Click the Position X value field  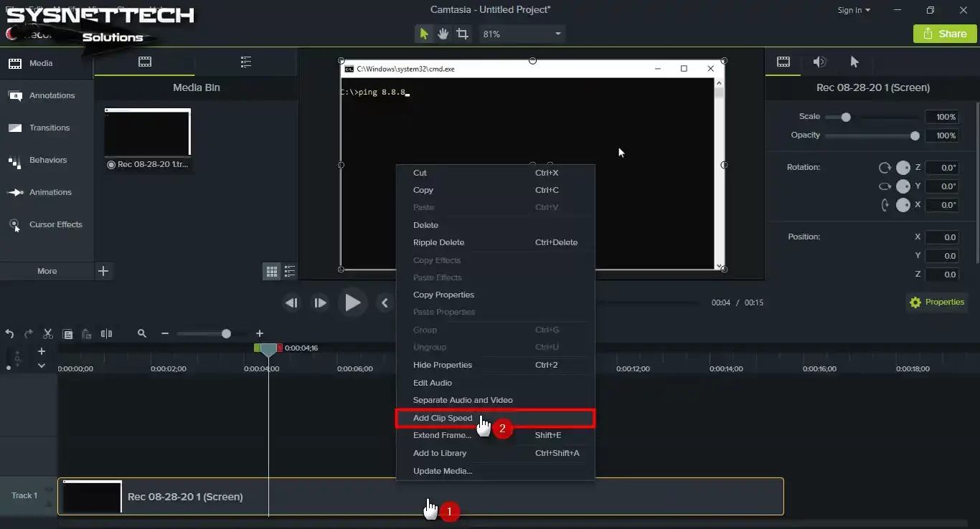(941, 237)
